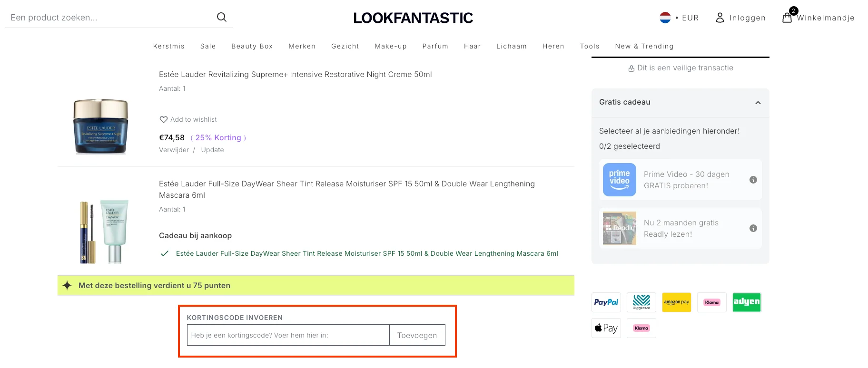Open the EUR currency selector
Viewport: 868px width, 368px height.
[x=690, y=18]
